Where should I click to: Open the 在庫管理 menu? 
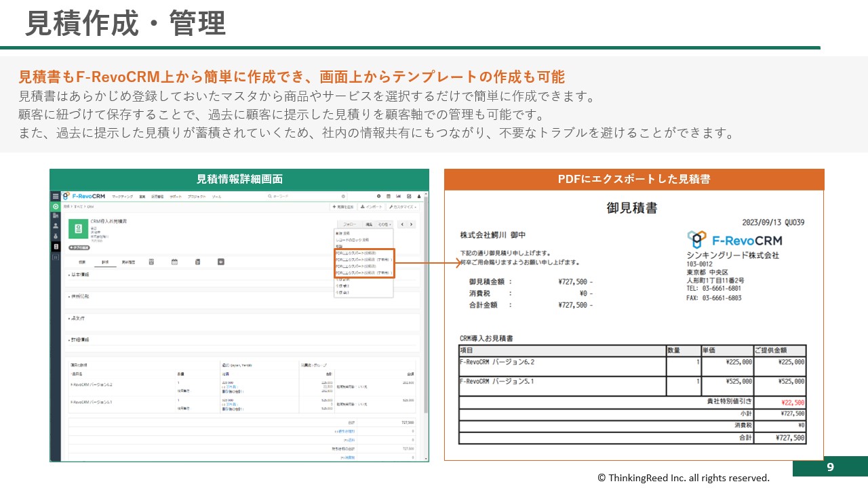pos(157,197)
